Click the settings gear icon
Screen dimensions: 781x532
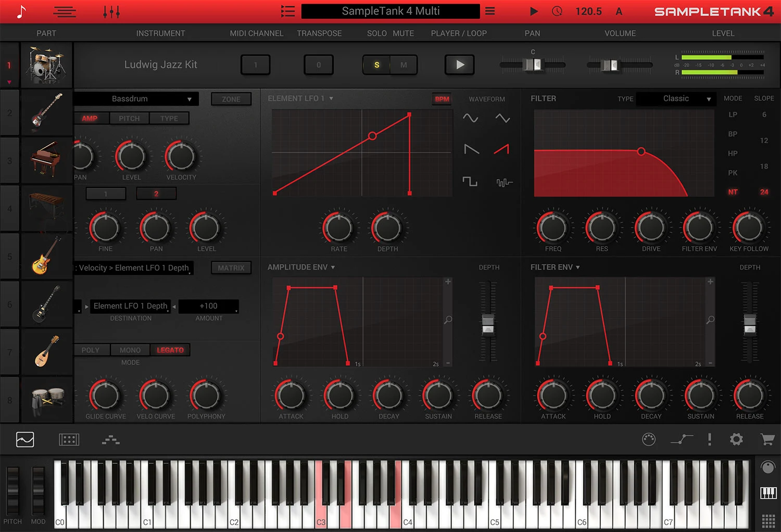[736, 439]
